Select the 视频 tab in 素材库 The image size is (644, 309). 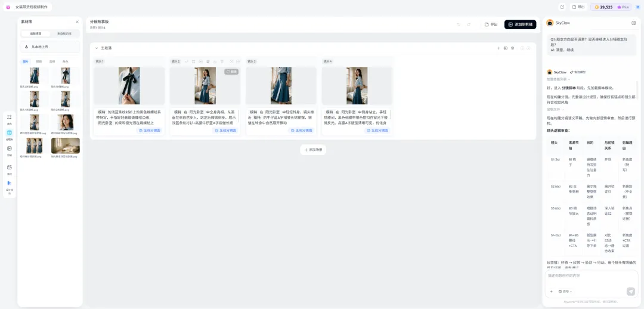(39, 61)
